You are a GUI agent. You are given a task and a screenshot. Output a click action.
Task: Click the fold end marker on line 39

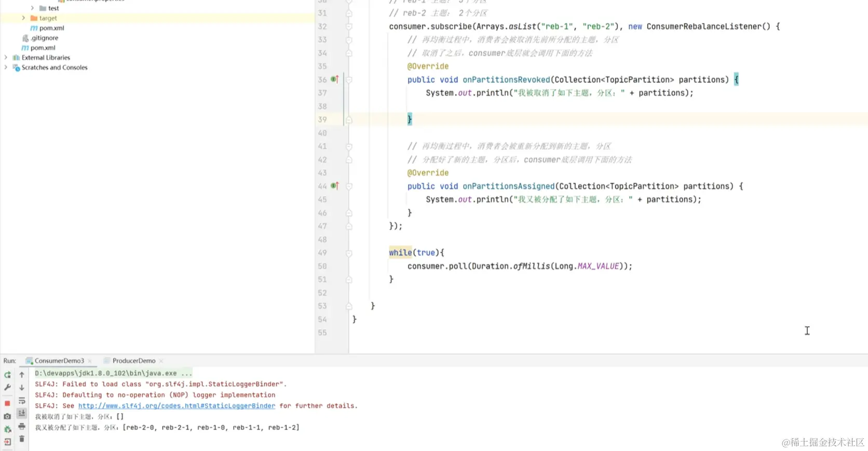[349, 120]
